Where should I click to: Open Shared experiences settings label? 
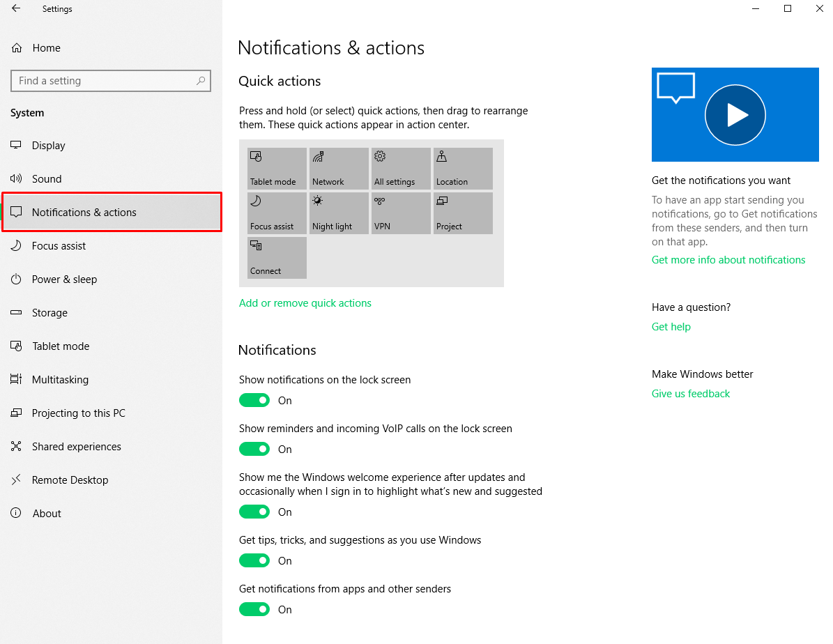point(77,447)
